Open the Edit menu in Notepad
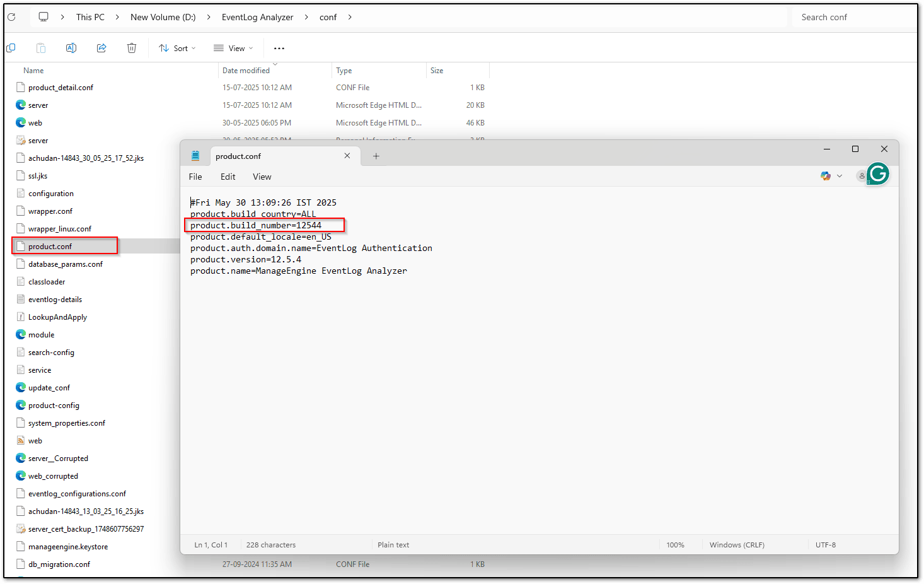 pos(228,177)
